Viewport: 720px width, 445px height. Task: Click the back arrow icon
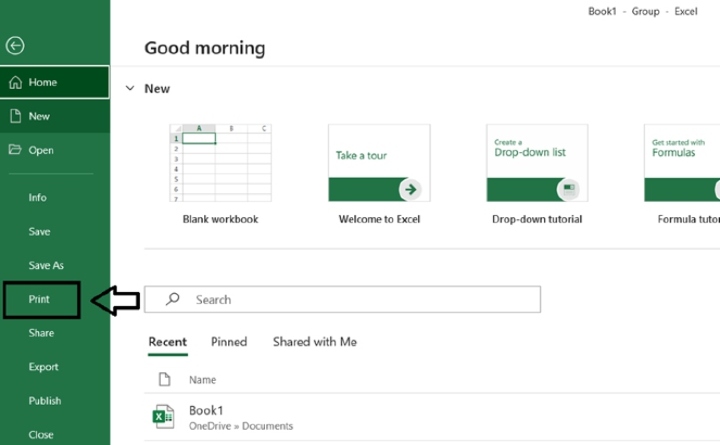15,46
